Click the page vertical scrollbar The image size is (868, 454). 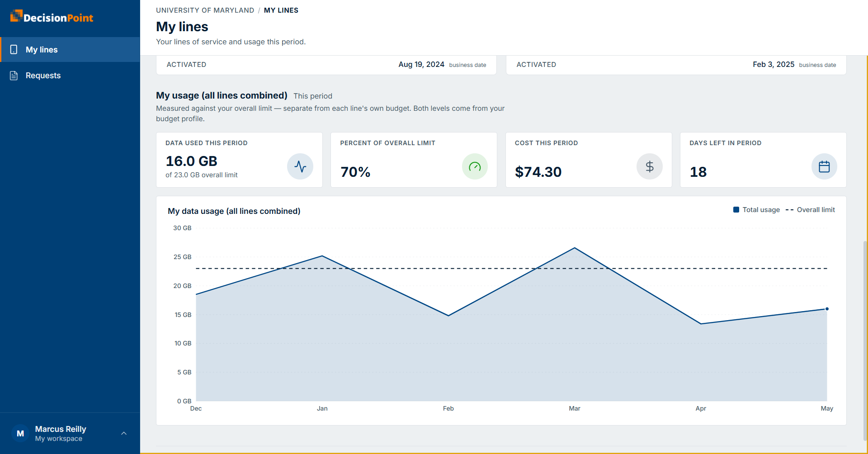tap(865, 340)
